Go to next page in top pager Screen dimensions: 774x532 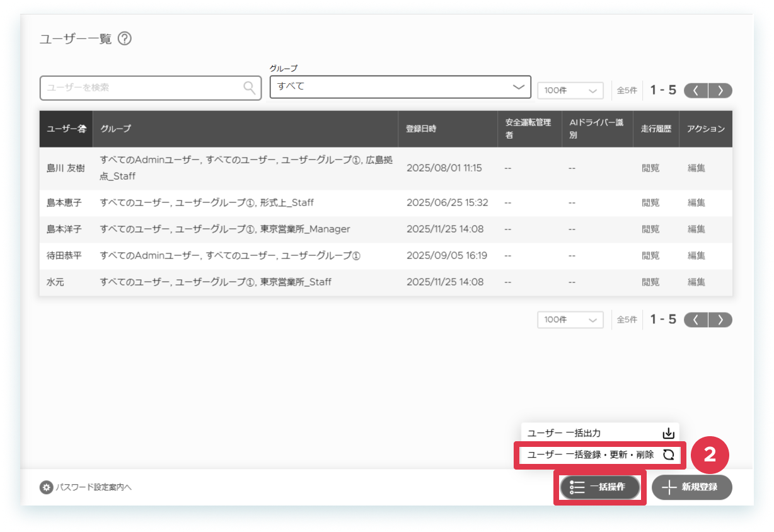click(720, 90)
